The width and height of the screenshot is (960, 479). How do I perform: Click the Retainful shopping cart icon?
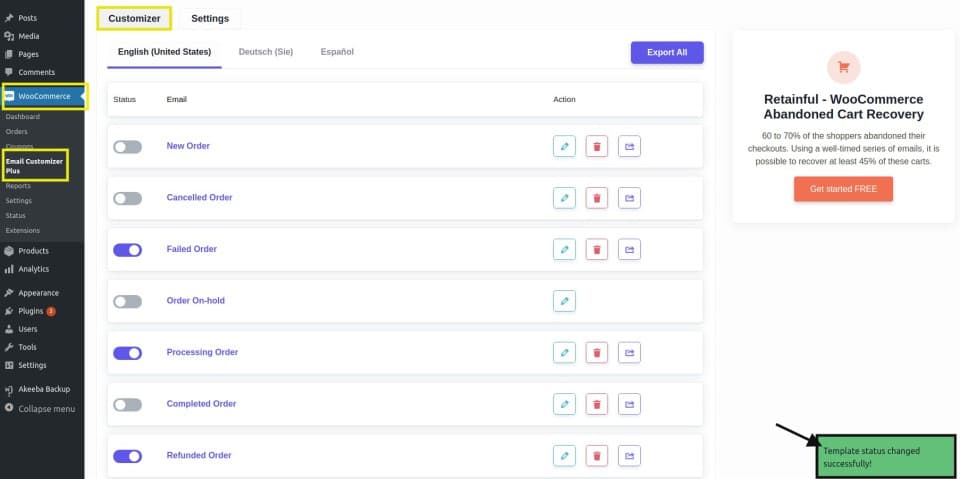tap(843, 67)
